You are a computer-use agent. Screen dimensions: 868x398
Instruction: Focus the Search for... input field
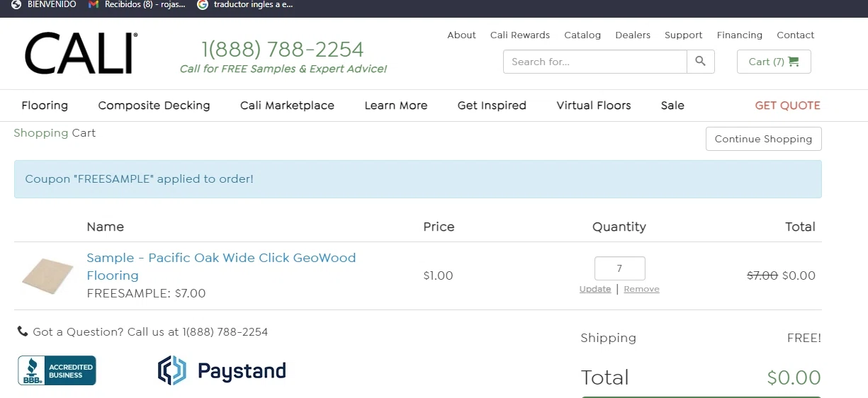(x=595, y=62)
